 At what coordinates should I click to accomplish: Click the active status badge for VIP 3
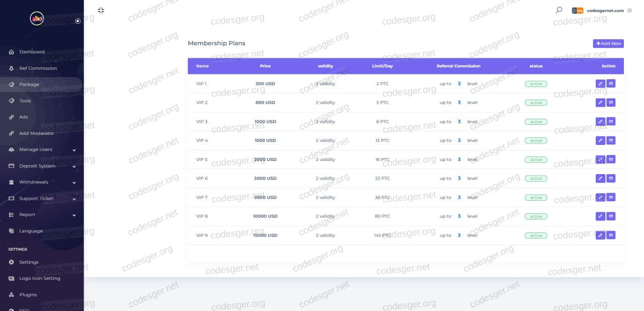[536, 122]
